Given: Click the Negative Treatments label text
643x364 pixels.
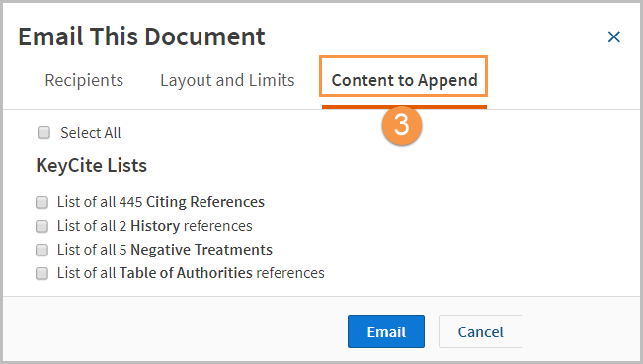Looking at the screenshot, I should coord(165,250).
